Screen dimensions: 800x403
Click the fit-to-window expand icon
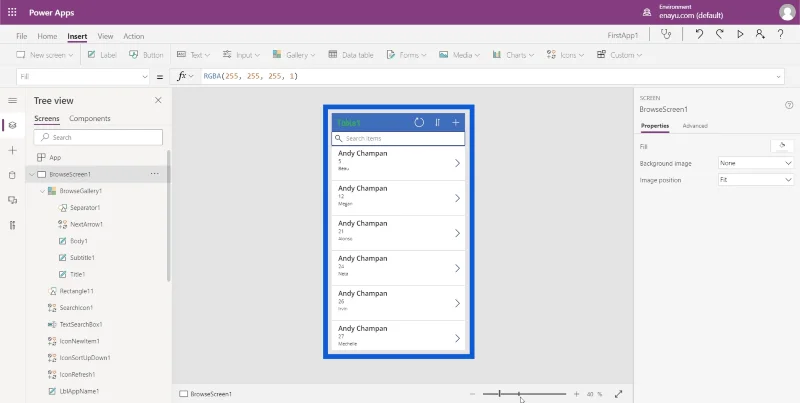coord(618,394)
